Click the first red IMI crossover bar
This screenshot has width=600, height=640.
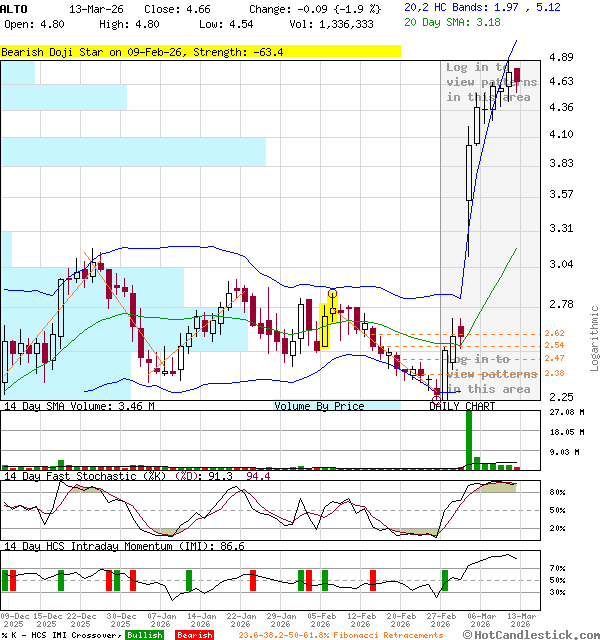click(15, 581)
